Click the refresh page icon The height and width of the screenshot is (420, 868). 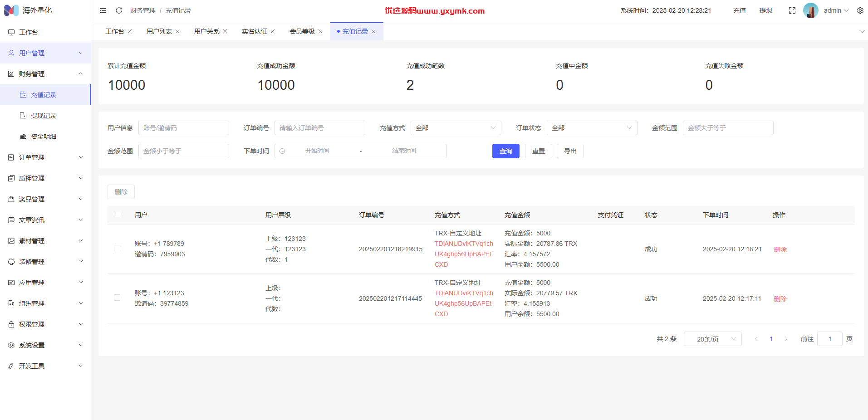(119, 10)
